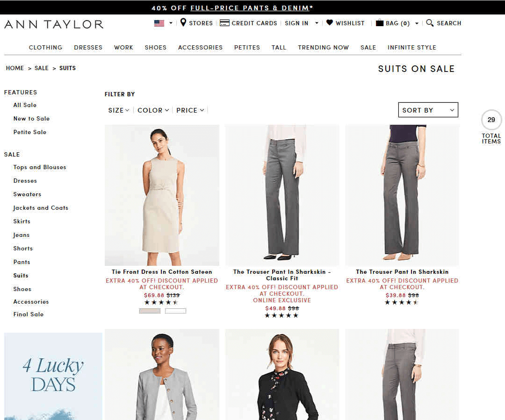Image resolution: width=505 pixels, height=420 pixels.
Task: Expand the Sign In dropdown arrow
Action: point(317,23)
